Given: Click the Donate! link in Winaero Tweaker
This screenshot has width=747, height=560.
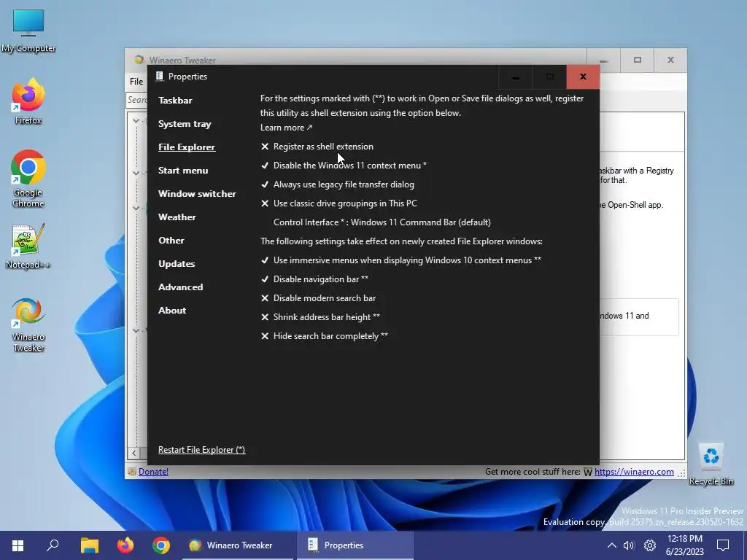Looking at the screenshot, I should 153,472.
